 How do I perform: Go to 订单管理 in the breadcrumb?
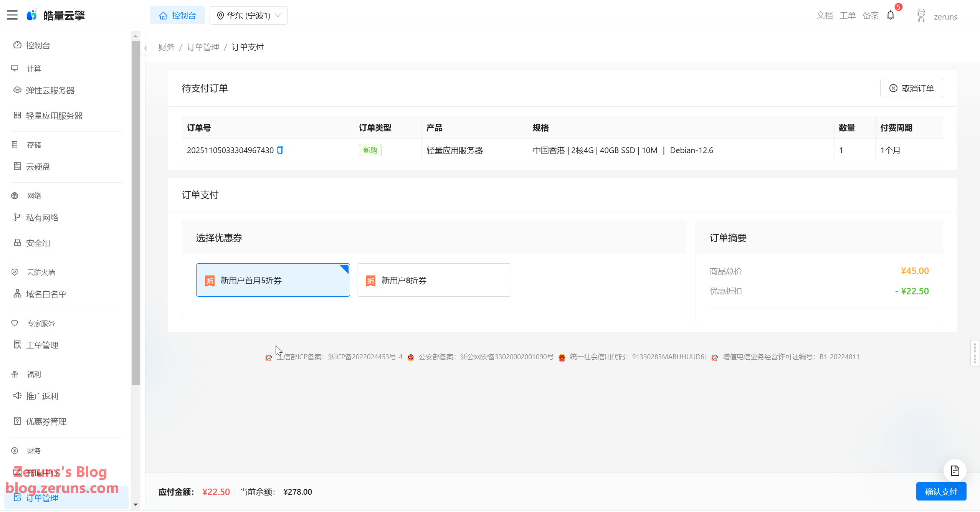tap(203, 47)
